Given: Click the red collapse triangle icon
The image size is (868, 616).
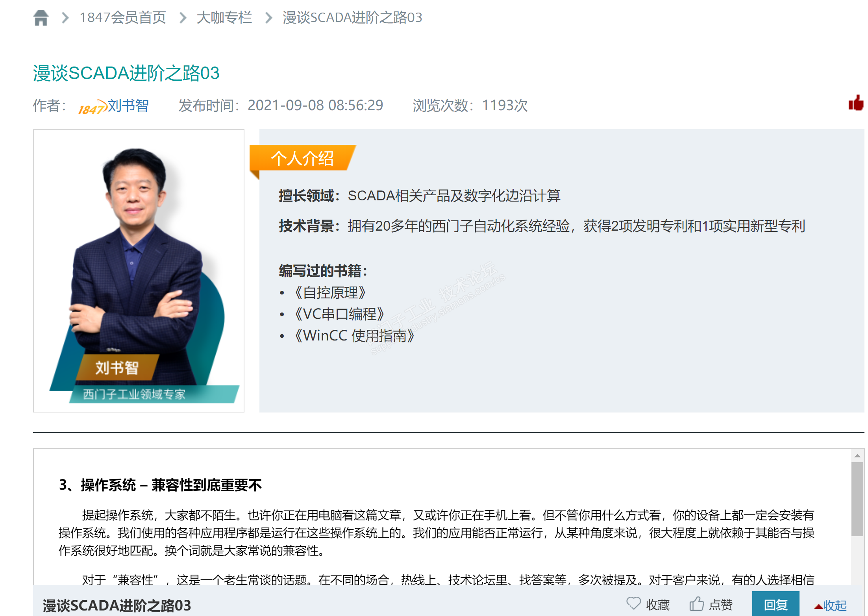Looking at the screenshot, I should [818, 606].
